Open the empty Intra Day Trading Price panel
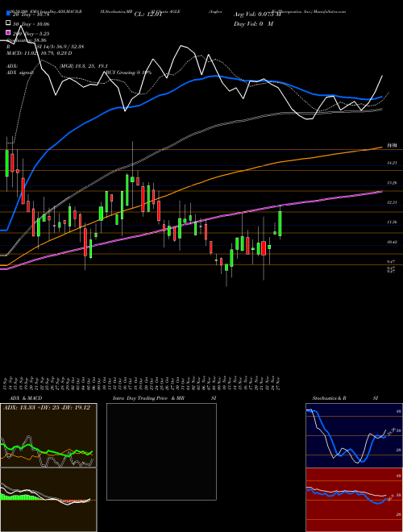403x532 pixels. coord(161,451)
